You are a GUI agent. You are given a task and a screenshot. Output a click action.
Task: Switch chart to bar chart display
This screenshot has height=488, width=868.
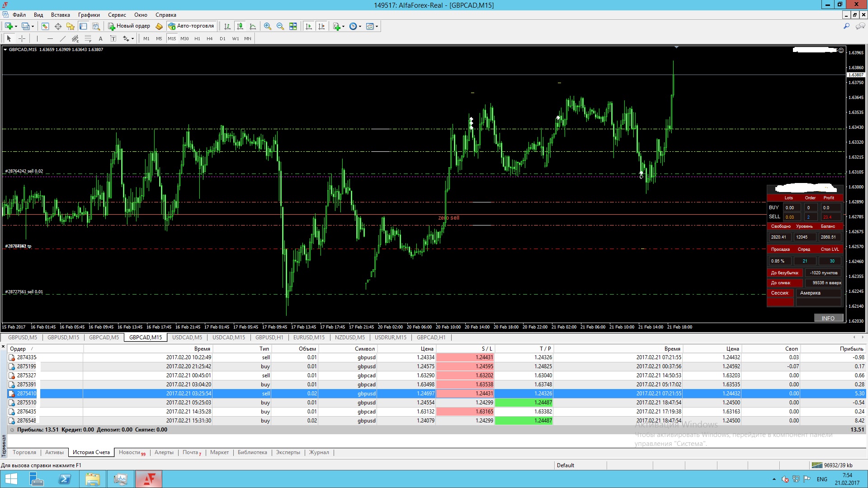(x=227, y=26)
